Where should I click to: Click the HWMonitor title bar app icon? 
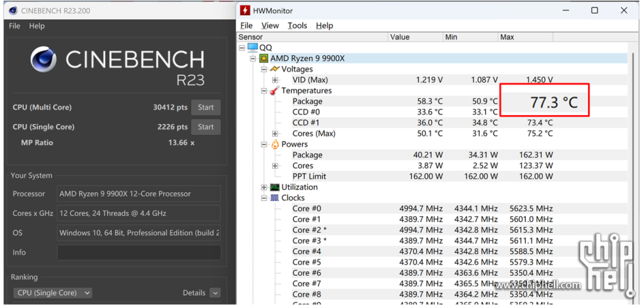[245, 11]
